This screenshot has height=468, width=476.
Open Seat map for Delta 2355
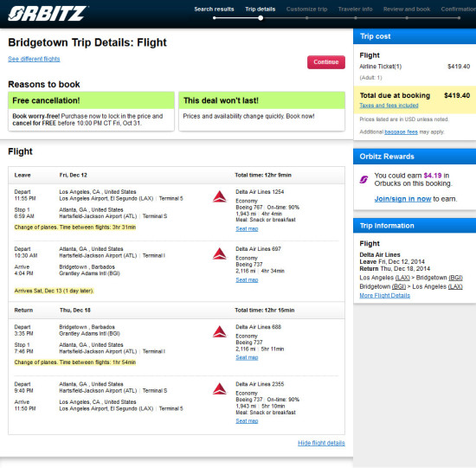point(247,421)
